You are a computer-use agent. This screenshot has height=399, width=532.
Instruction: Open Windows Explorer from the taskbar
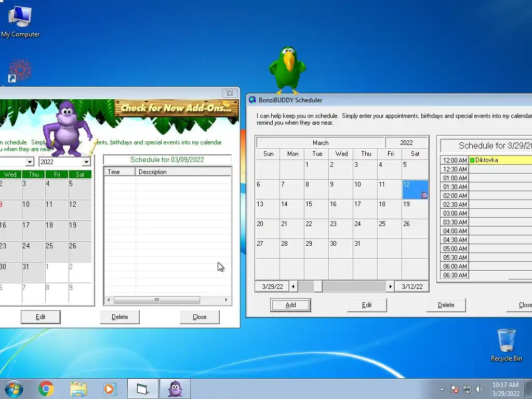(78, 389)
